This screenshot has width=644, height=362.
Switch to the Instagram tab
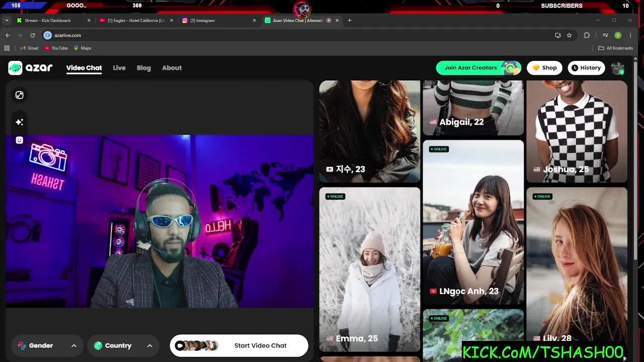219,21
